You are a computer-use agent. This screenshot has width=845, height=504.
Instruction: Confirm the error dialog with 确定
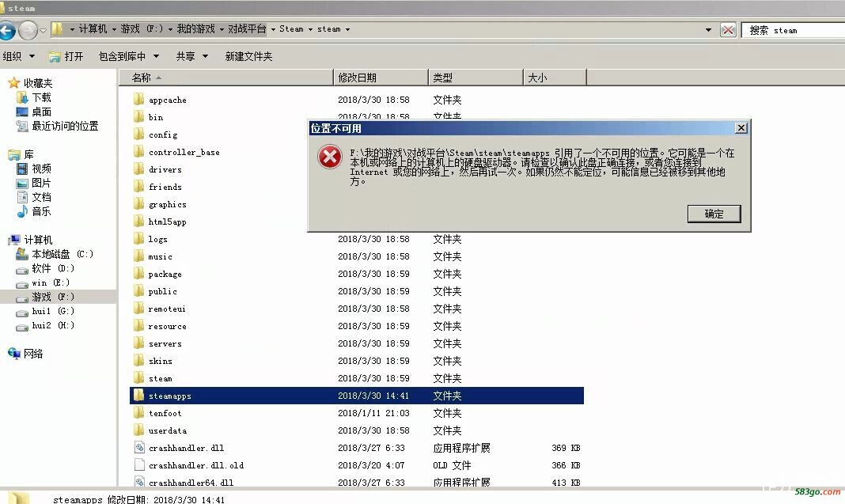714,214
